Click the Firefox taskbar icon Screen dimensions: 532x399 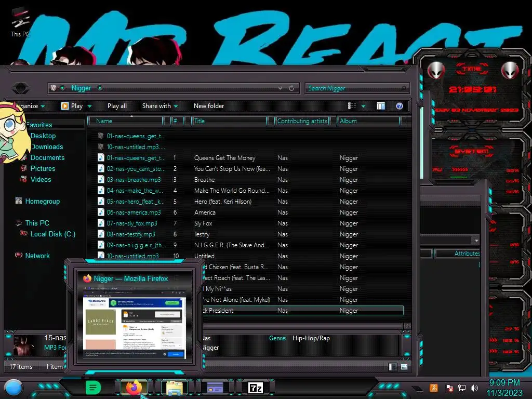134,388
